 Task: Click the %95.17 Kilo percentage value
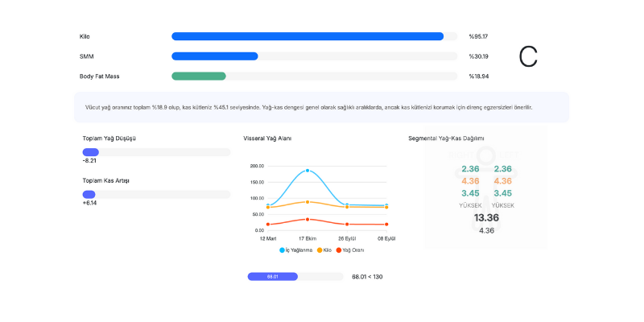tap(478, 36)
